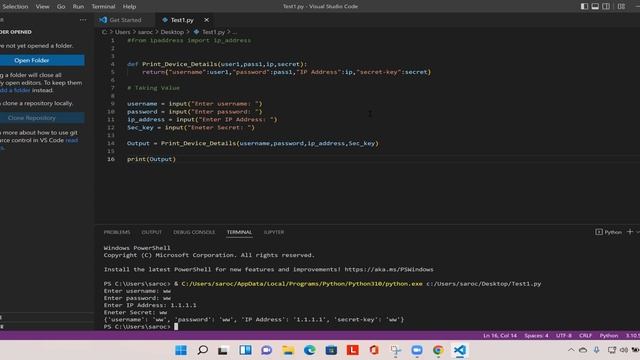The height and width of the screenshot is (360, 640).
Task: Switch to the Get Started tab
Action: pos(125,20)
